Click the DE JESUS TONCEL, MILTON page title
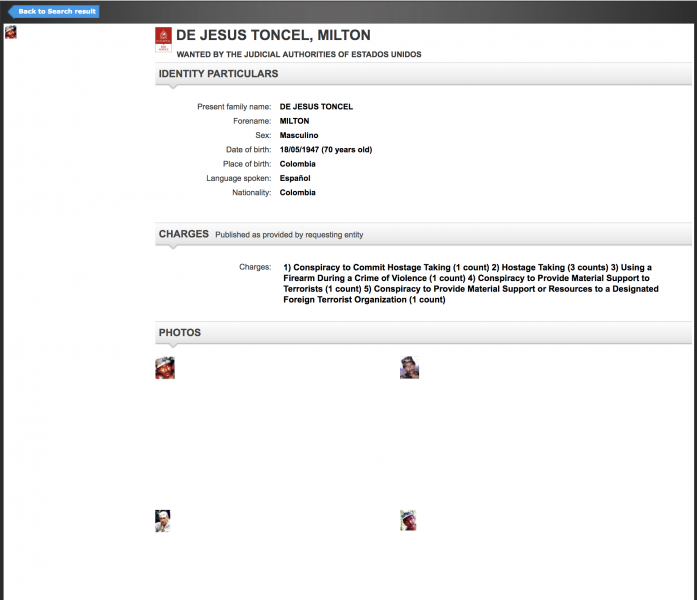The image size is (697, 600). pyautogui.click(x=273, y=36)
